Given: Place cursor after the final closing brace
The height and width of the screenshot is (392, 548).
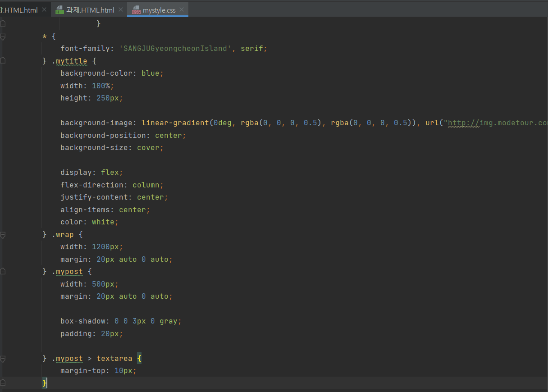Looking at the screenshot, I should (47, 383).
